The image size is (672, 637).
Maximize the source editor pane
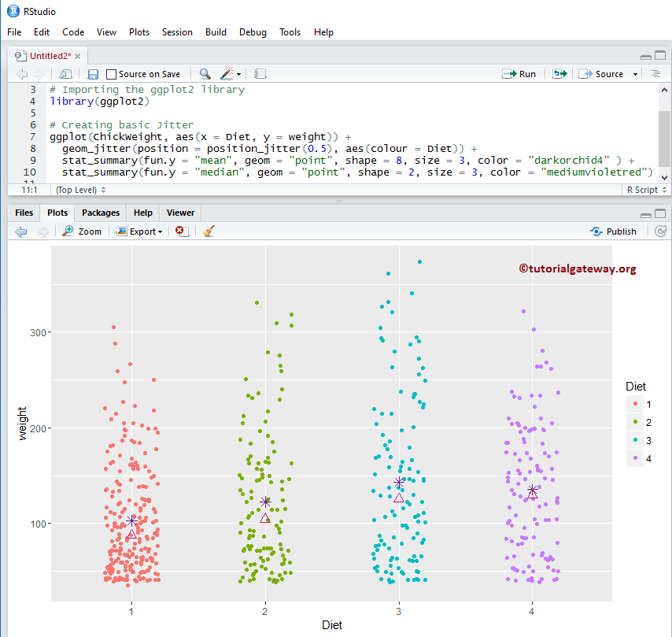click(660, 56)
